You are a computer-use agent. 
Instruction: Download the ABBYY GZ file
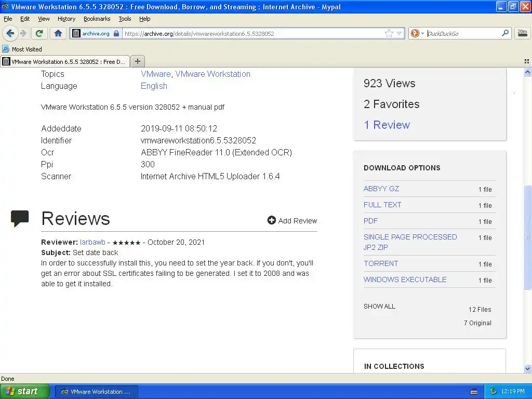[381, 189]
